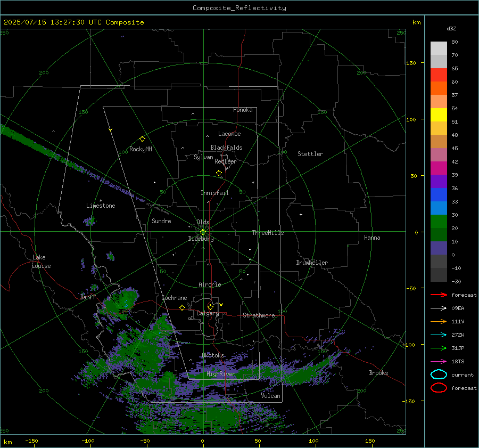This screenshot has height=448, width=479.
Task: Click the Stettler city label
Action: 310,154
